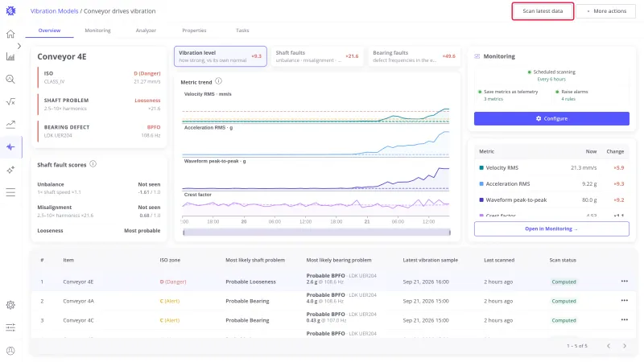Switch to the Analyzer tab
Image resolution: width=644 pixels, height=362 pixels.
(x=146, y=31)
